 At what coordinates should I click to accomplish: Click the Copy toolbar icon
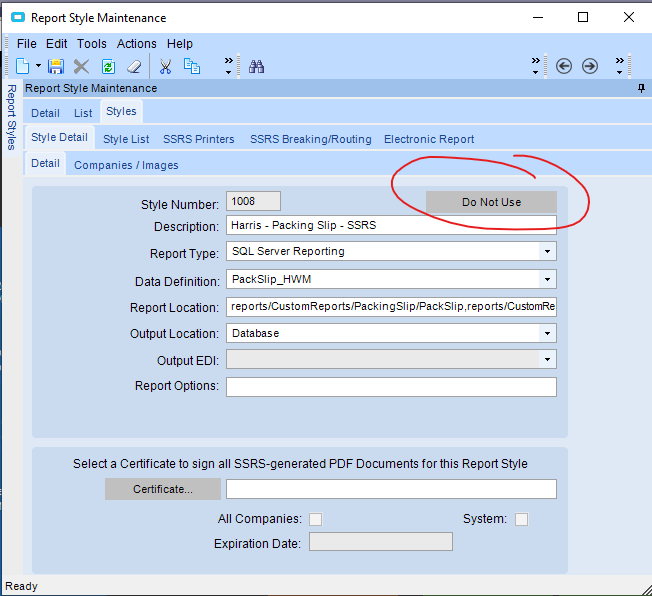click(x=192, y=66)
